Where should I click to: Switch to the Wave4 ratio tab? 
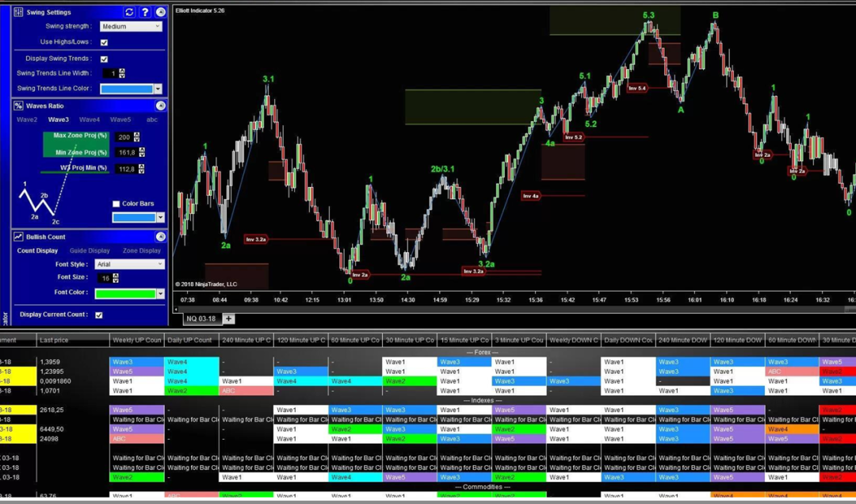(x=90, y=120)
